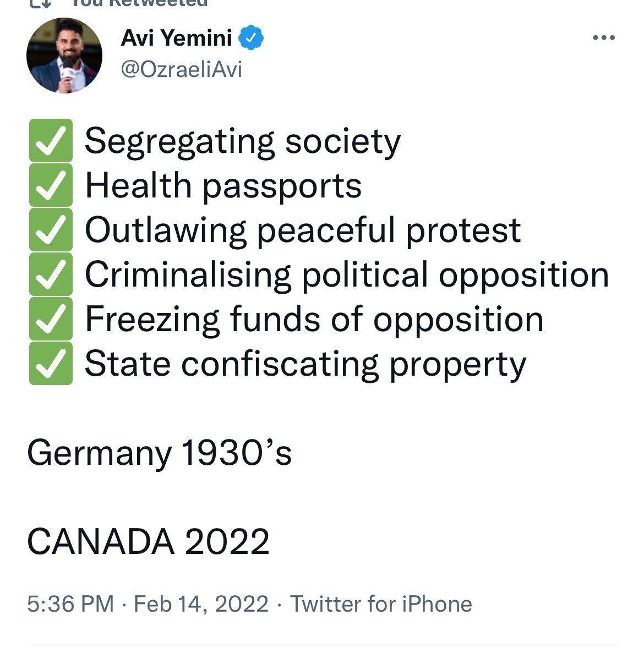This screenshot has height=654, width=644.
Task: Click checkmark beside Outlawing peaceful protest
Action: tap(51, 230)
